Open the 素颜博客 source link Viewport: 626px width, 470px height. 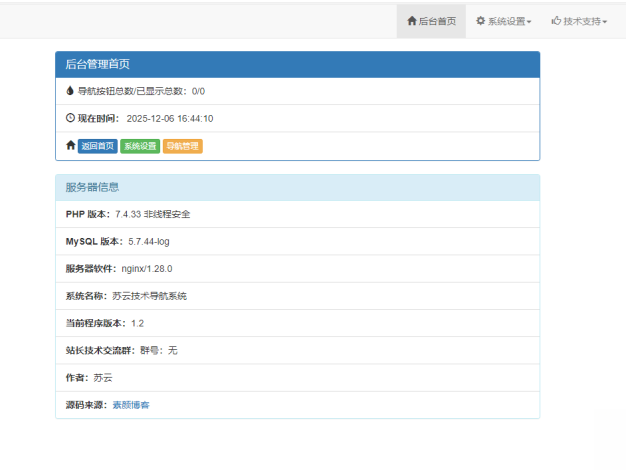click(x=131, y=405)
